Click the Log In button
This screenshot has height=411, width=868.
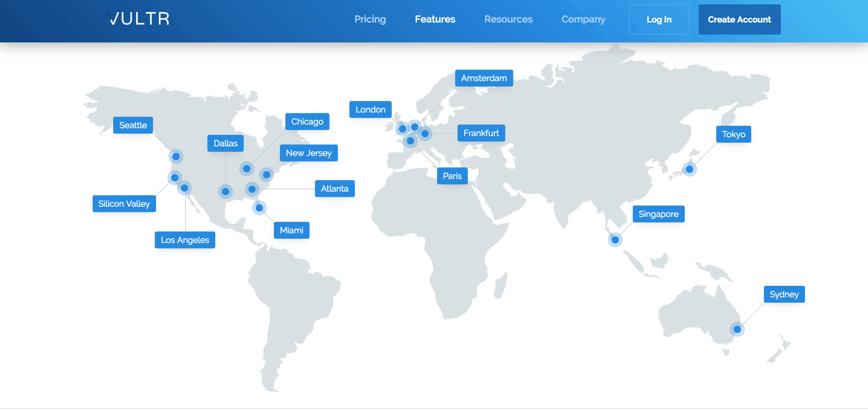pos(659,19)
